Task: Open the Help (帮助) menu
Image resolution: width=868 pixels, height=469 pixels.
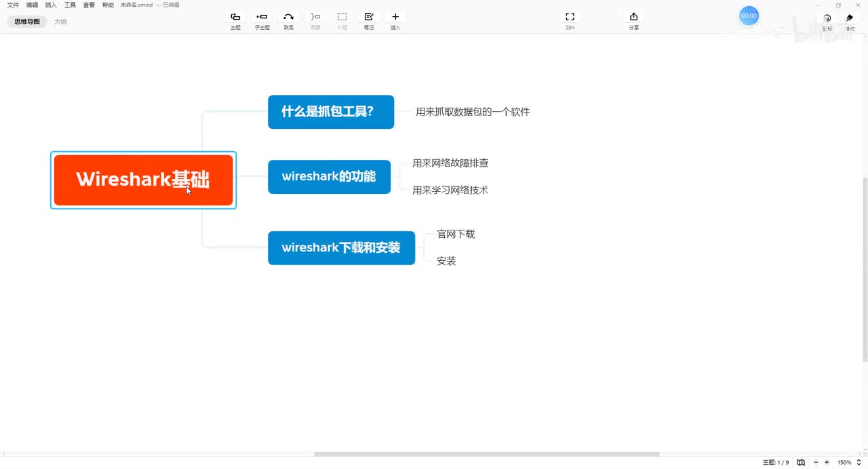Action: tap(108, 5)
